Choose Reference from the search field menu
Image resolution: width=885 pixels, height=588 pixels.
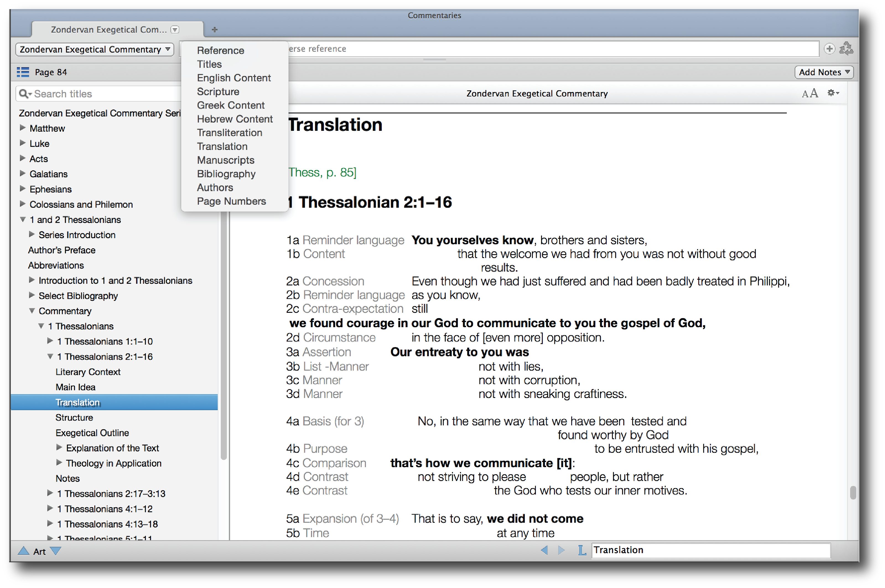coord(220,50)
